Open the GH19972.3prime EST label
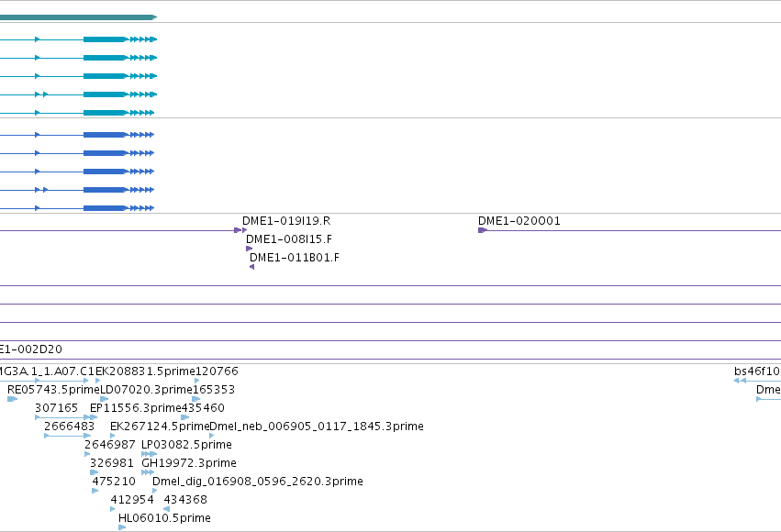Screen dimensions: 781x532 (189, 463)
